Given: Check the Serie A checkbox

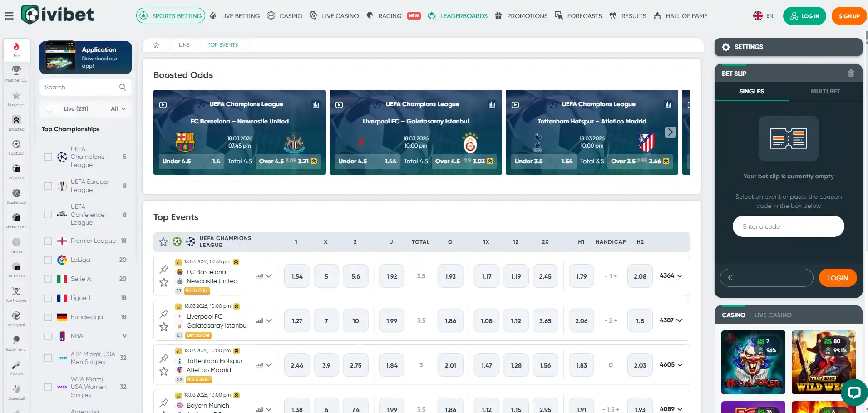Looking at the screenshot, I should [x=48, y=279].
